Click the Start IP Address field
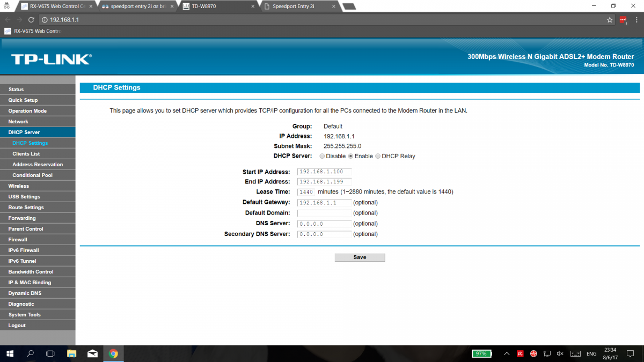644x362 pixels. coord(324,172)
